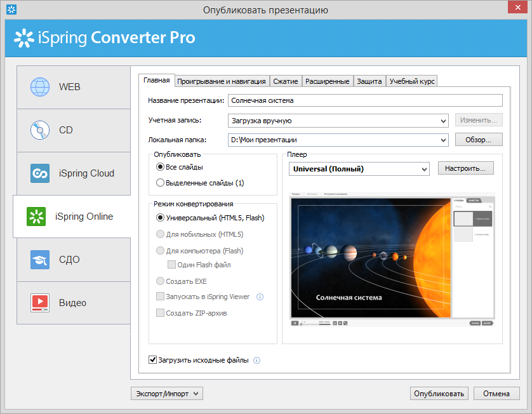Select Для мобильных (HTML5) radio button
Screen dimensions: 532x414
click(x=160, y=234)
